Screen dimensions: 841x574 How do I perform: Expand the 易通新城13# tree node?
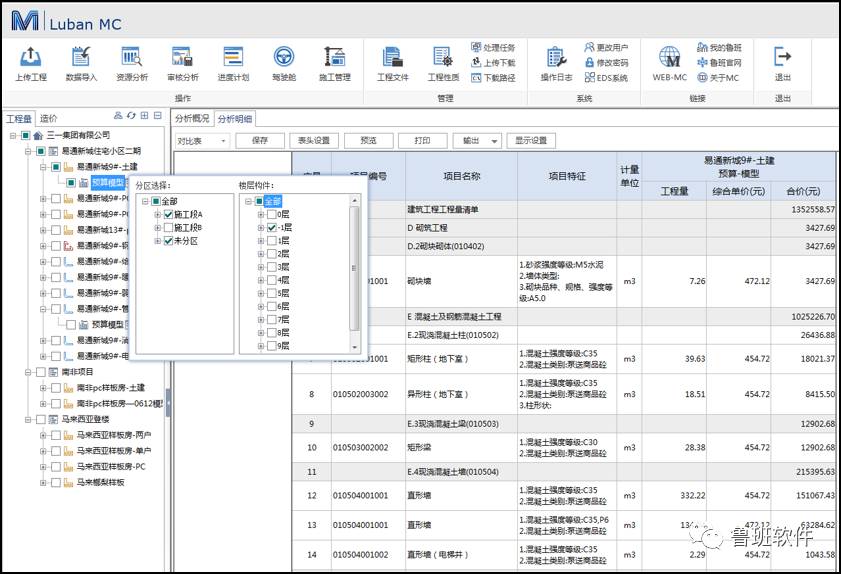43,230
